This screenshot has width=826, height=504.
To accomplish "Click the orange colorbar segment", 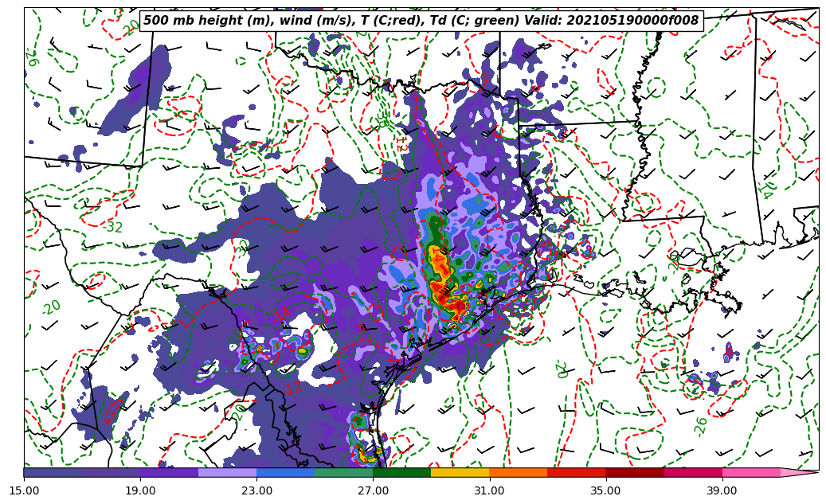I will coord(518,473).
